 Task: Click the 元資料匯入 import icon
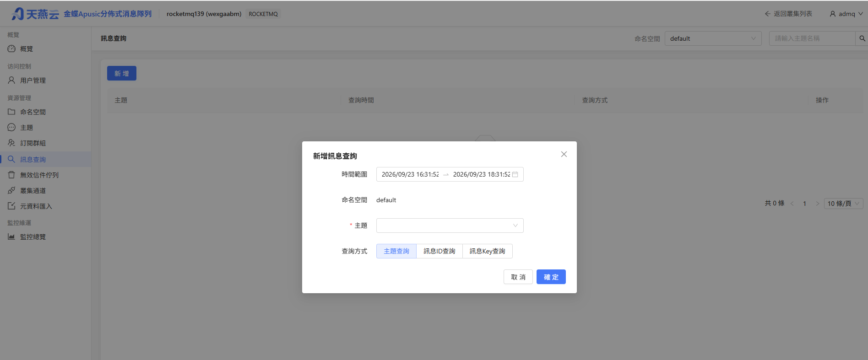coord(11,206)
